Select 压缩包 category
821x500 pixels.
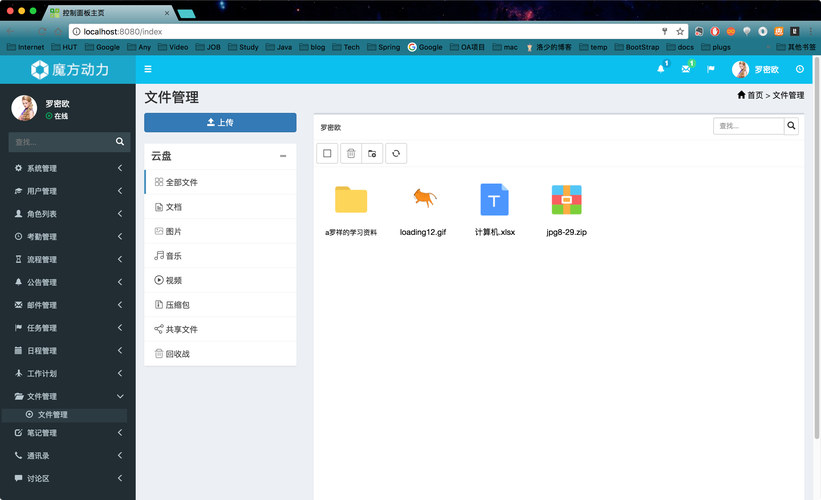coord(220,305)
